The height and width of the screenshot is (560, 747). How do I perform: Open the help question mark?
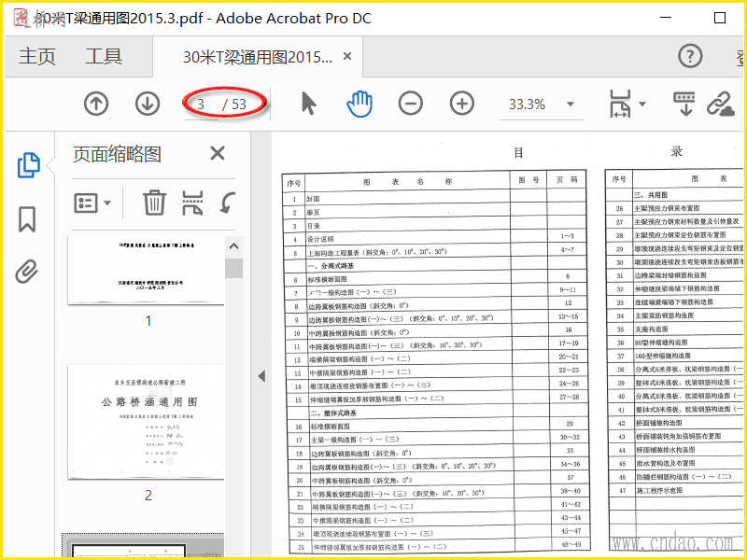tap(690, 56)
